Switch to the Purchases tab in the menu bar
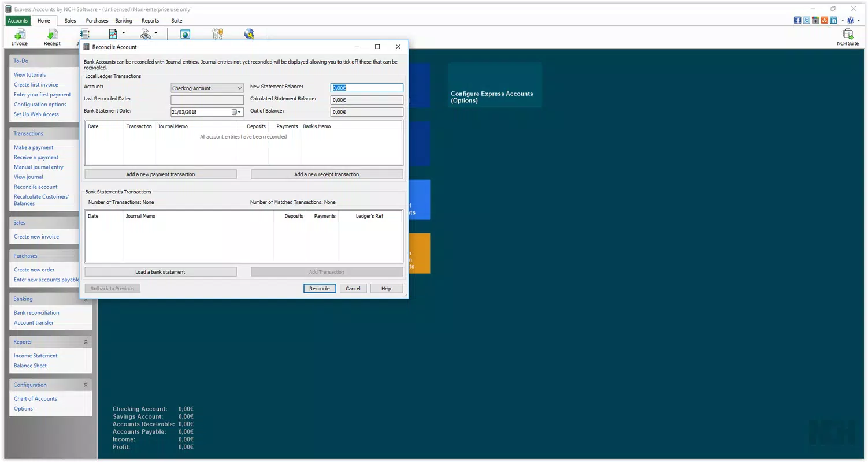Viewport: 868px width, 462px height. 97,21
